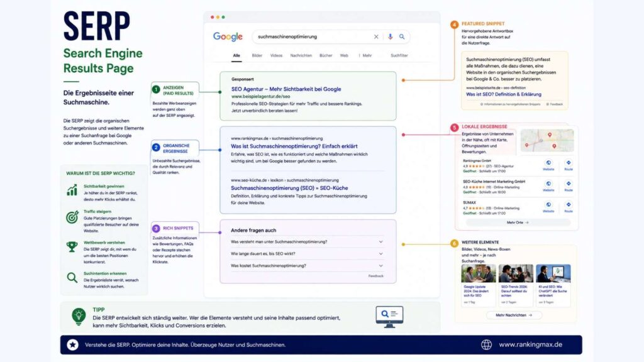This screenshot has height=362, width=644.
Task: Open 'Was ist Suchmaschinenoptimierung? Einfach erklärt' result
Action: (x=294, y=146)
